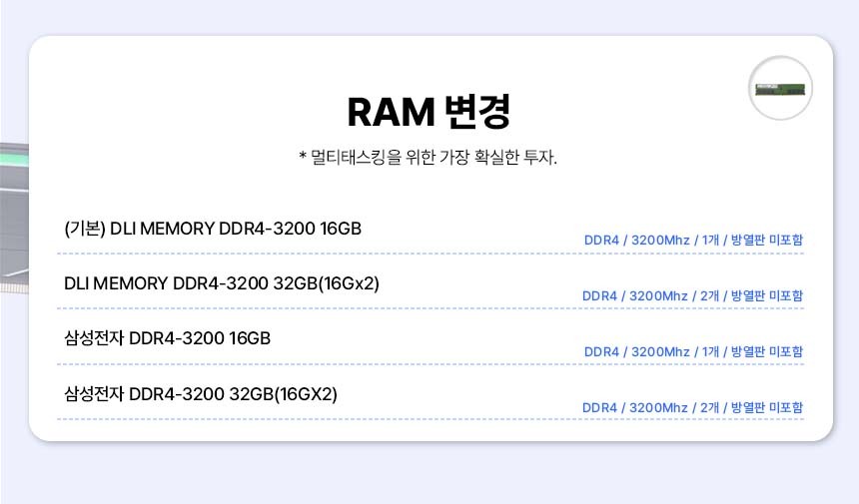The height and width of the screenshot is (504, 859).
Task: Click spec text for default DLI 16GB
Action: tap(693, 240)
